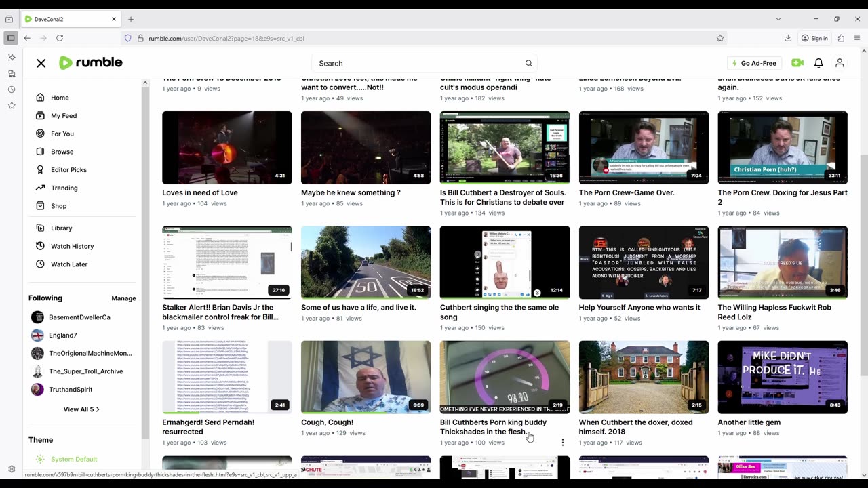The image size is (868, 488).
Task: Open Stalker Alert Brian Davis Jr title
Action: 220,312
